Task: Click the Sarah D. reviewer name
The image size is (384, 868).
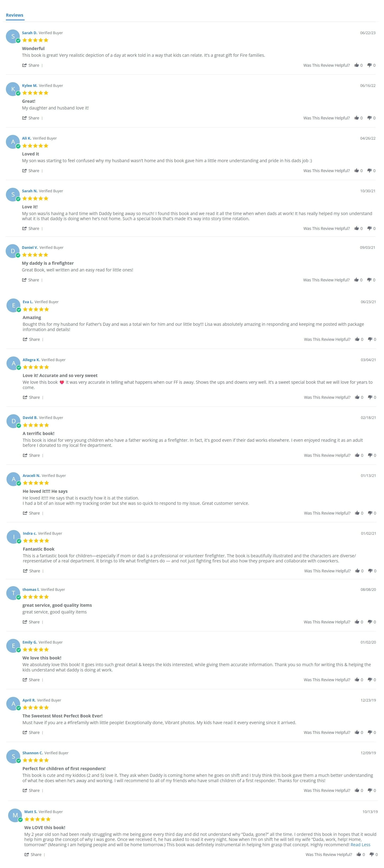Action: tap(30, 33)
